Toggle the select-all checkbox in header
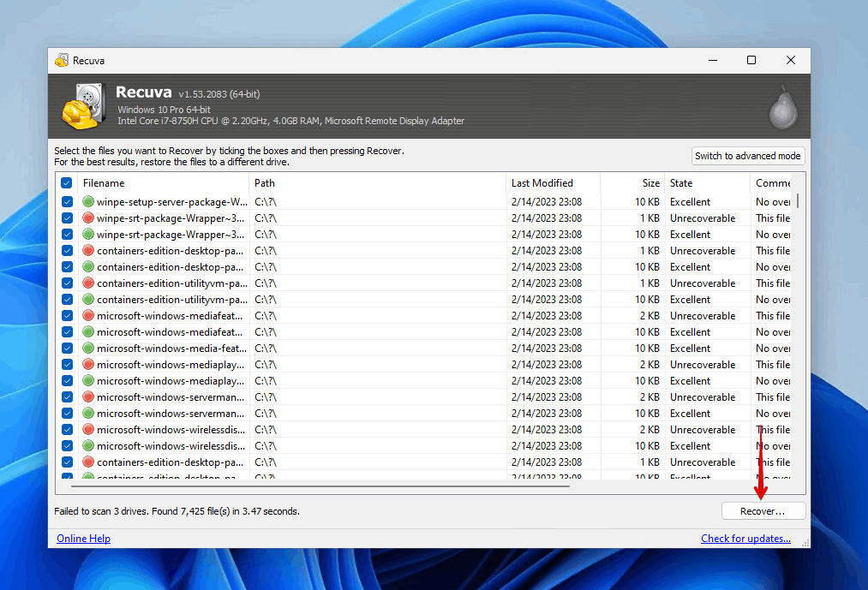The image size is (868, 590). [67, 182]
